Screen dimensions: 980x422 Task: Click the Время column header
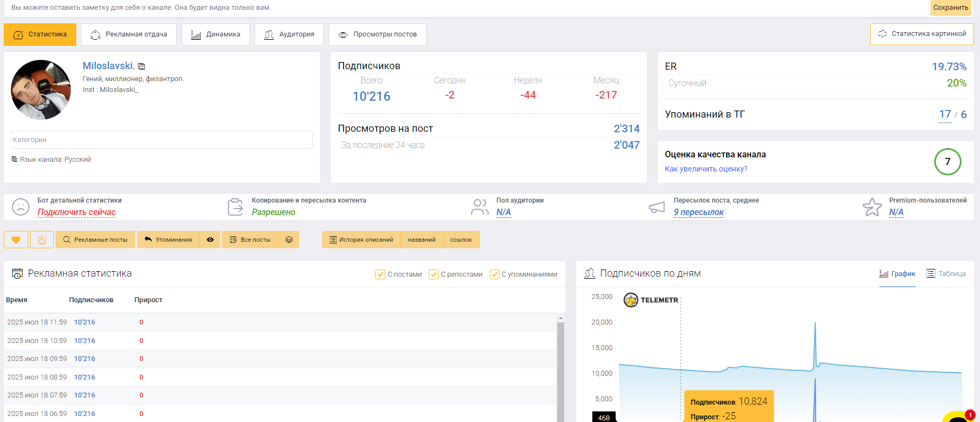(x=17, y=300)
